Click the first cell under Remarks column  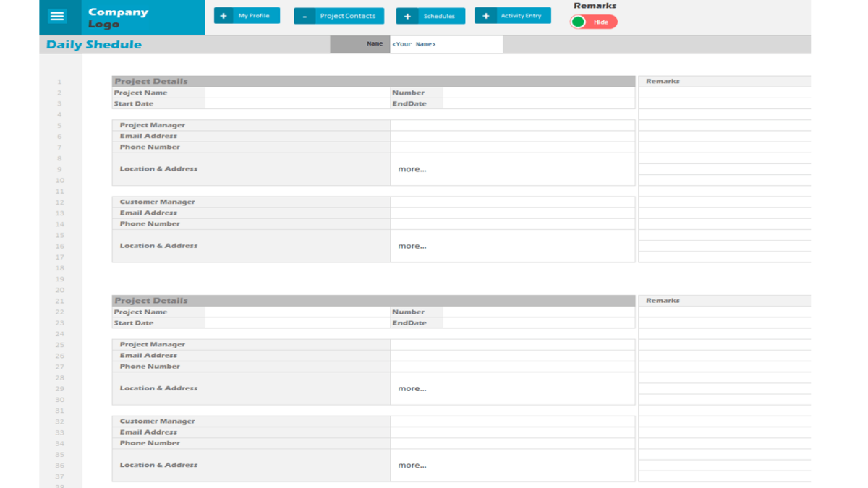tap(723, 93)
